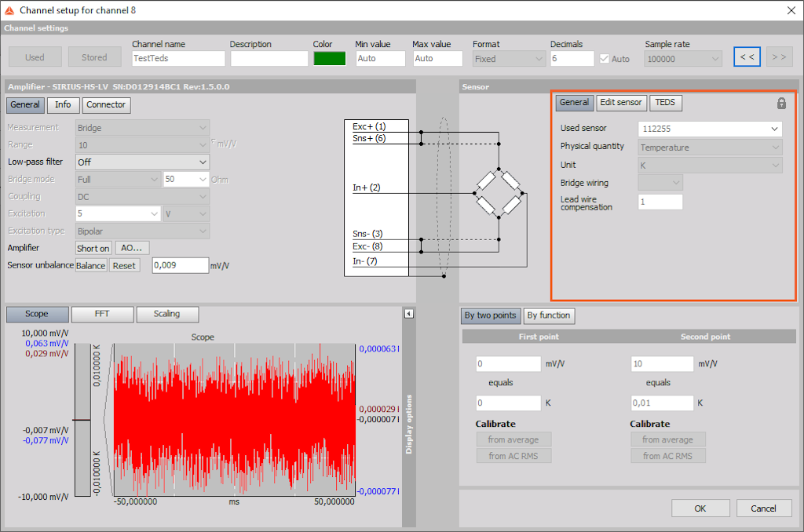Click first point from average button
Screen dimensions: 804x532
point(513,439)
